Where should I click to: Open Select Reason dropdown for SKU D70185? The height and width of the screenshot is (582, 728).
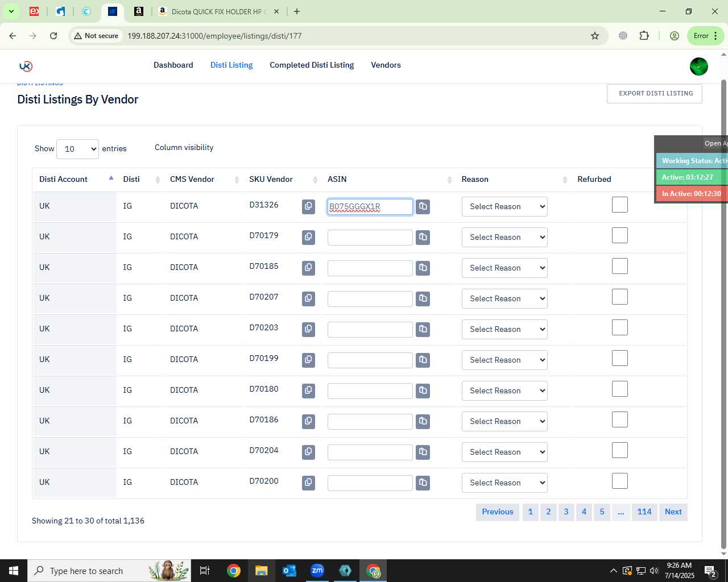point(504,268)
